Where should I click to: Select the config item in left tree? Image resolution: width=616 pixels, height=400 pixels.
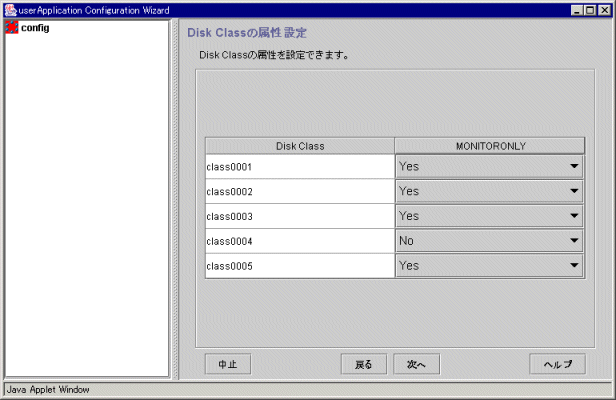pyautogui.click(x=28, y=28)
